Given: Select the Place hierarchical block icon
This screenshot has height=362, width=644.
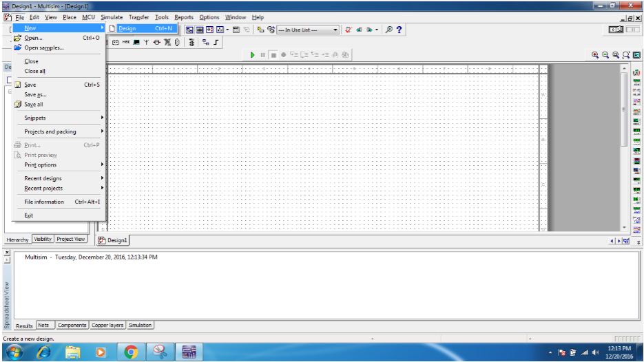Looking at the screenshot, I should (206, 42).
